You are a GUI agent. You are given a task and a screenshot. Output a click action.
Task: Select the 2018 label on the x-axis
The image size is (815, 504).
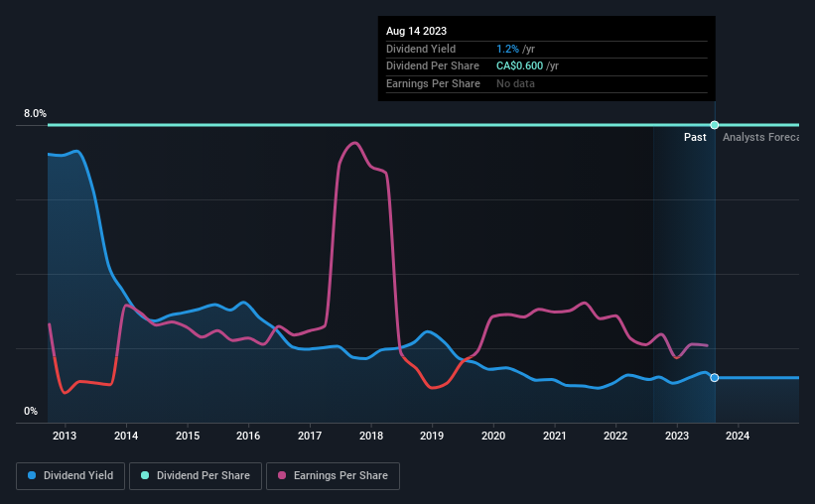tap(371, 437)
